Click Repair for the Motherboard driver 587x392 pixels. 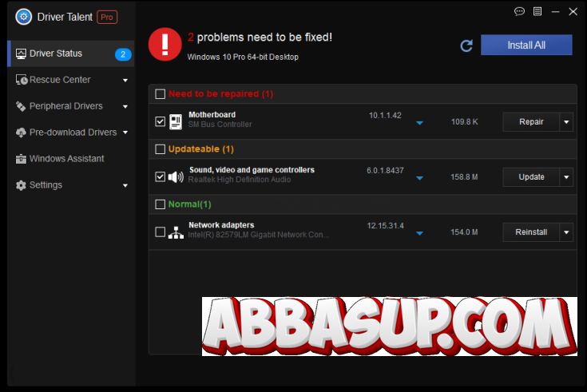coord(531,122)
